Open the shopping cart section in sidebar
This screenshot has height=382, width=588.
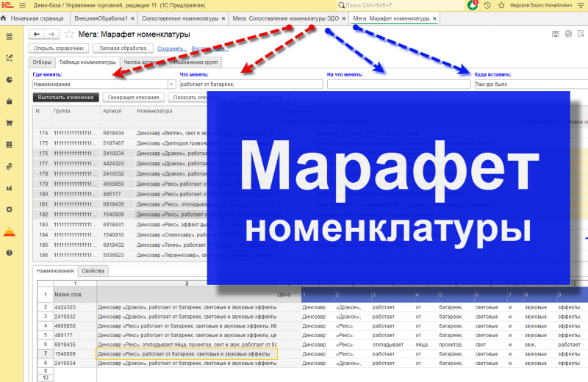tap(10, 123)
